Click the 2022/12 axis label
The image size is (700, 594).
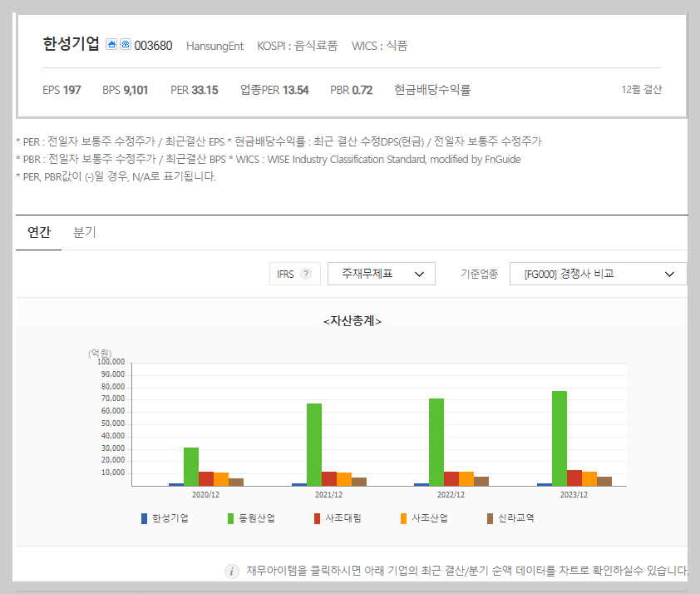pos(451,495)
